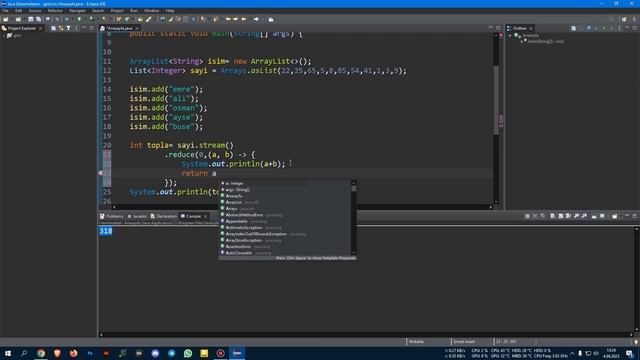Click the Forward navigation arrow in toolbar
The height and width of the screenshot is (360, 640).
coord(256,19)
